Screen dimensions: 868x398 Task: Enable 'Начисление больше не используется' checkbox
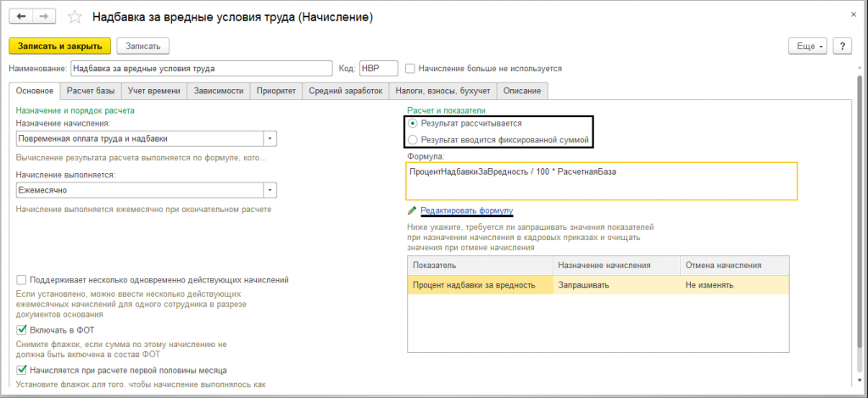tap(410, 69)
